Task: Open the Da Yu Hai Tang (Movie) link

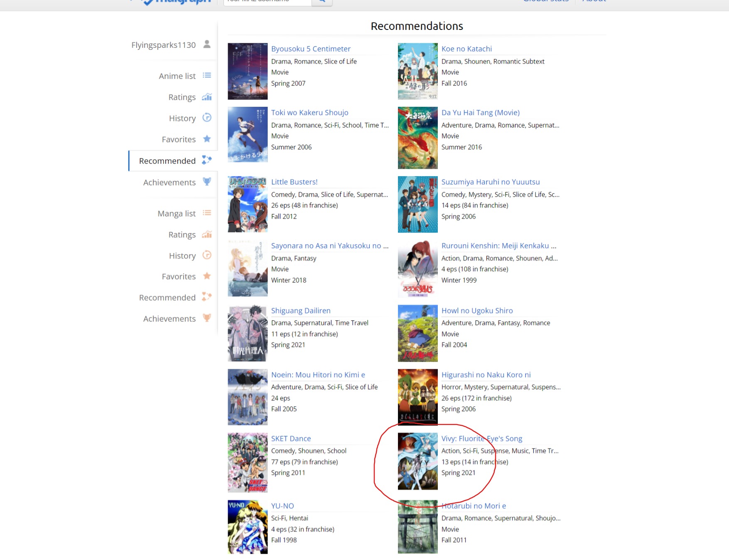Action: (481, 113)
